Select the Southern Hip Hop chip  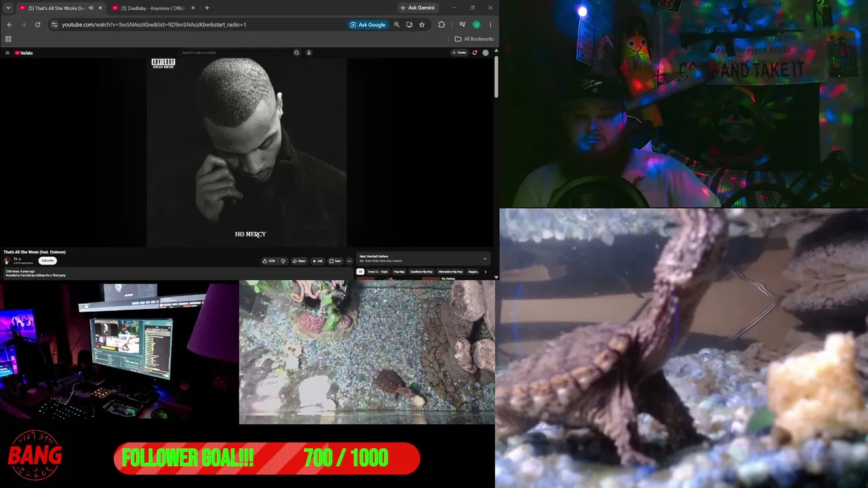pyautogui.click(x=421, y=272)
